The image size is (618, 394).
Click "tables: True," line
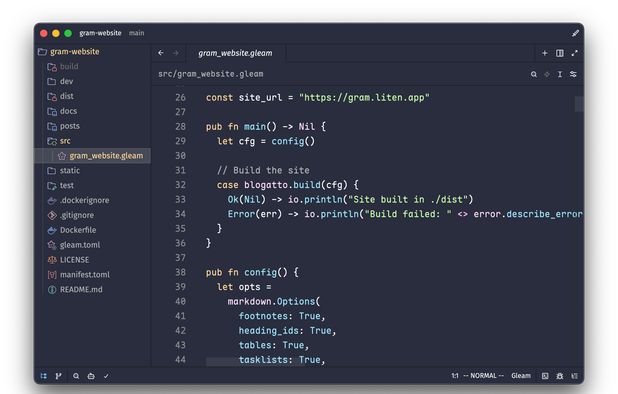coord(274,345)
